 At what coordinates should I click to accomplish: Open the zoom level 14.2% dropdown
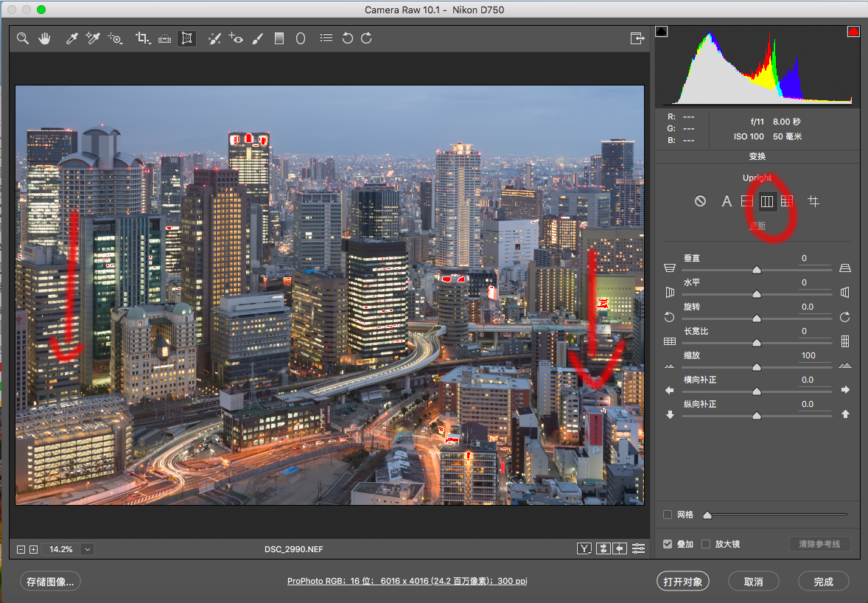click(x=88, y=549)
